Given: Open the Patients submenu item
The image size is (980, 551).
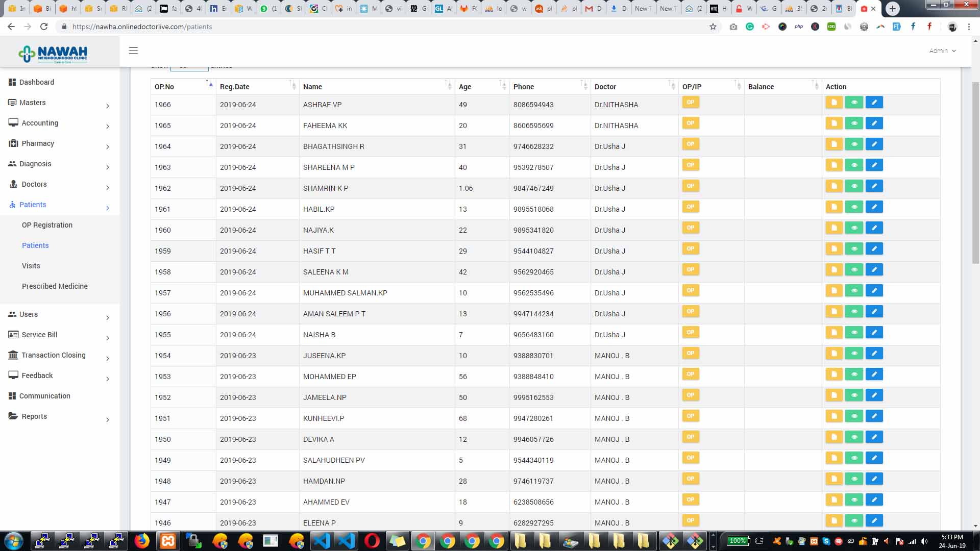Looking at the screenshot, I should coord(35,245).
